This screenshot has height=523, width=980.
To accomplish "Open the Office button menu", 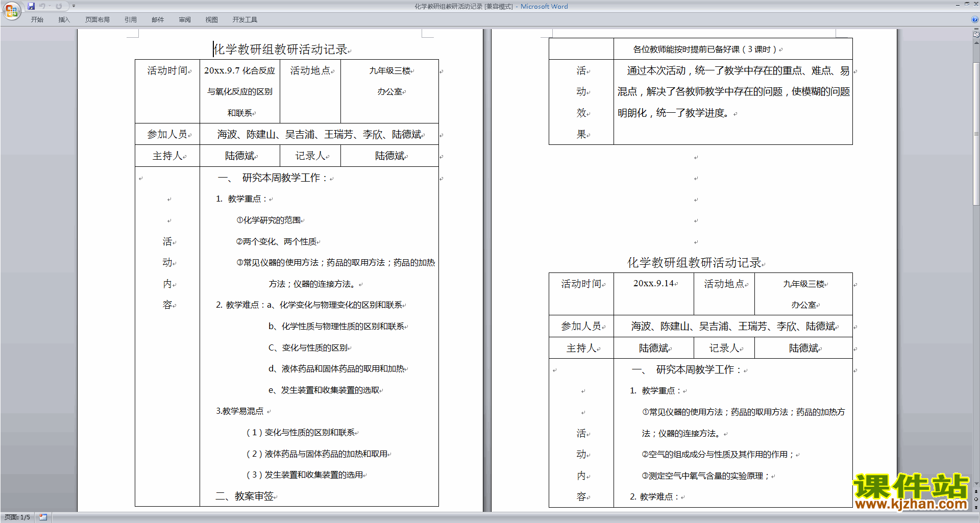I will 11,10.
